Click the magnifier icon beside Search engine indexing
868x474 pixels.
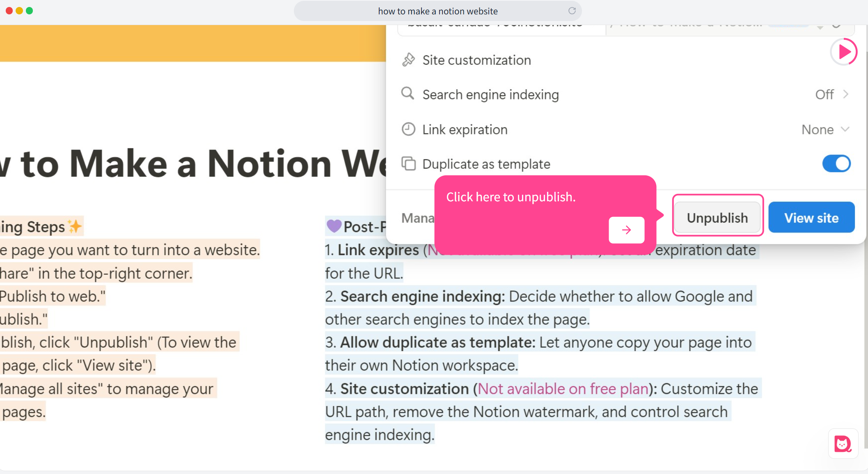pyautogui.click(x=408, y=94)
